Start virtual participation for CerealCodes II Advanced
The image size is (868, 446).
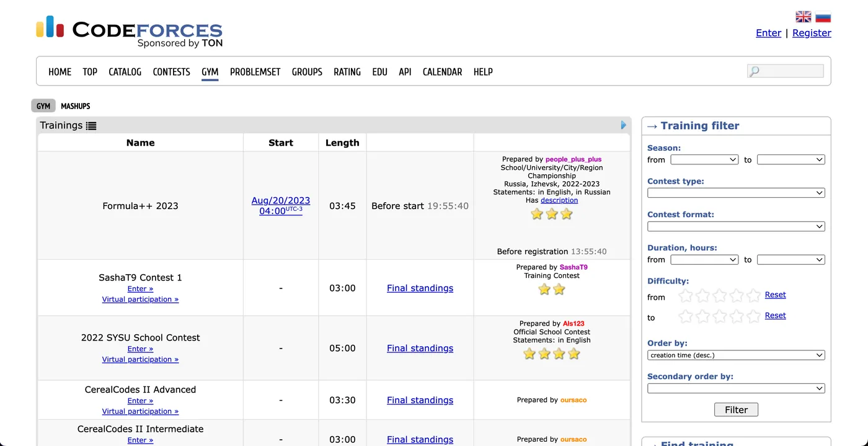click(x=140, y=411)
